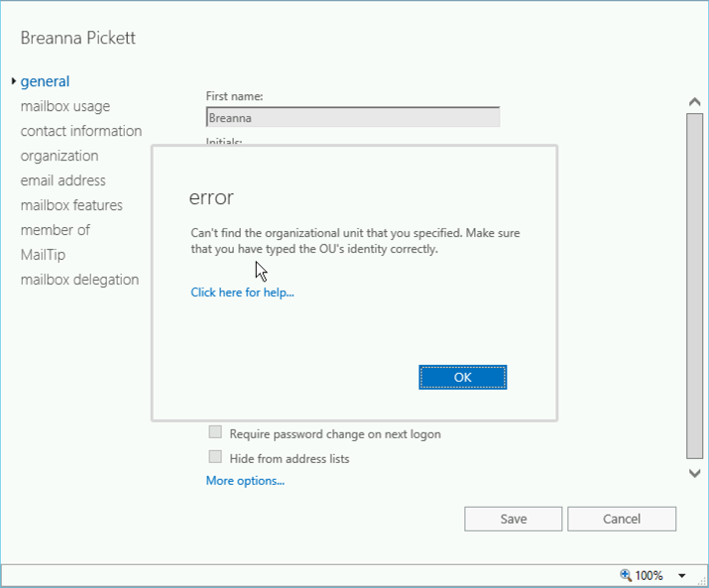Dismiss the error dialog with OK
The image size is (709, 588).
coord(462,377)
